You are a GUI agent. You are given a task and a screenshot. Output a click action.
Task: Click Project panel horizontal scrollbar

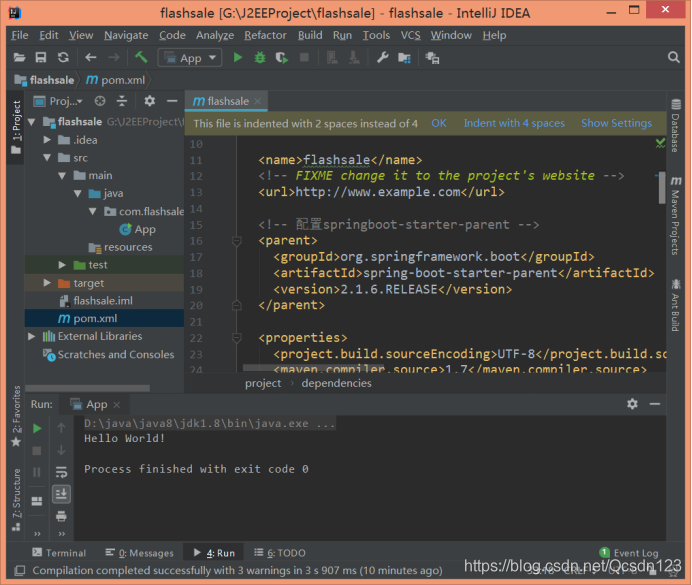tap(87, 388)
